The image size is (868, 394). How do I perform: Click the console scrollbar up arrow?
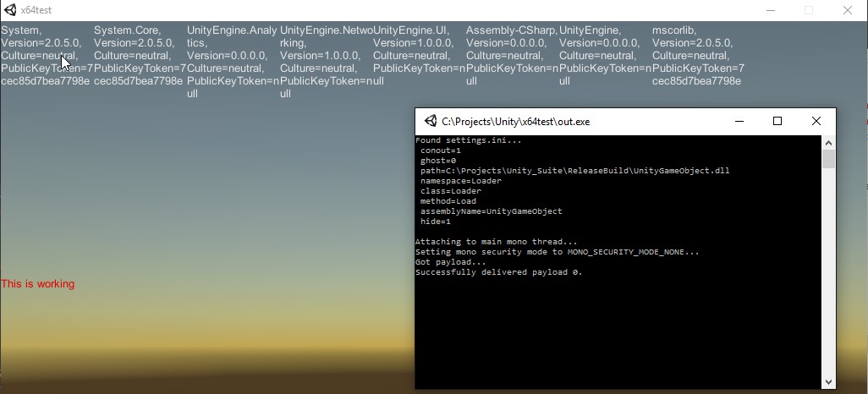point(828,142)
